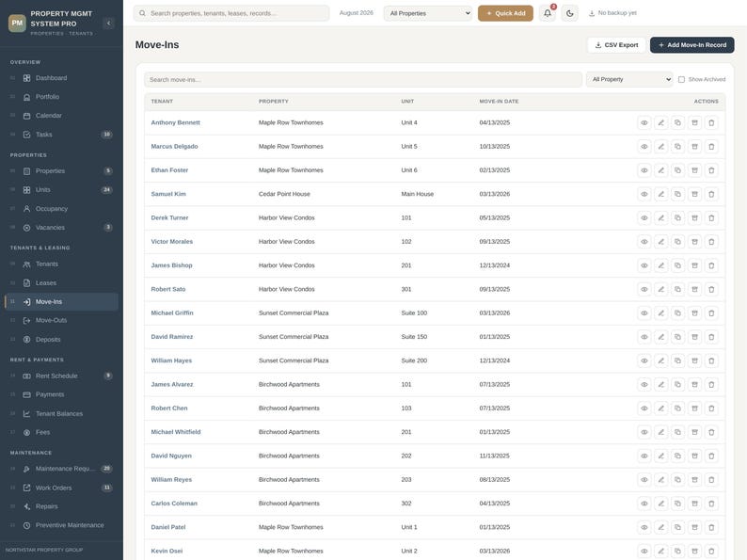Delete David Ramirez move-in record

click(711, 337)
